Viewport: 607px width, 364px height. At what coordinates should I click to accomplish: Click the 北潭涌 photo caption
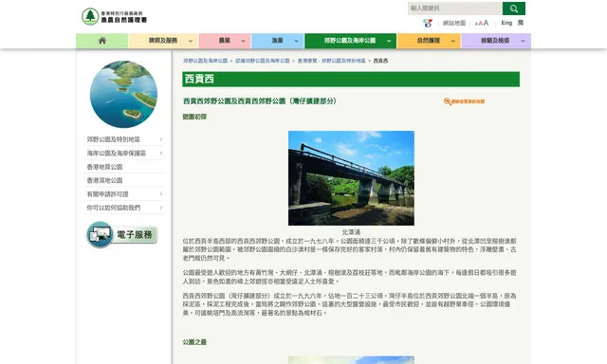coord(351,232)
